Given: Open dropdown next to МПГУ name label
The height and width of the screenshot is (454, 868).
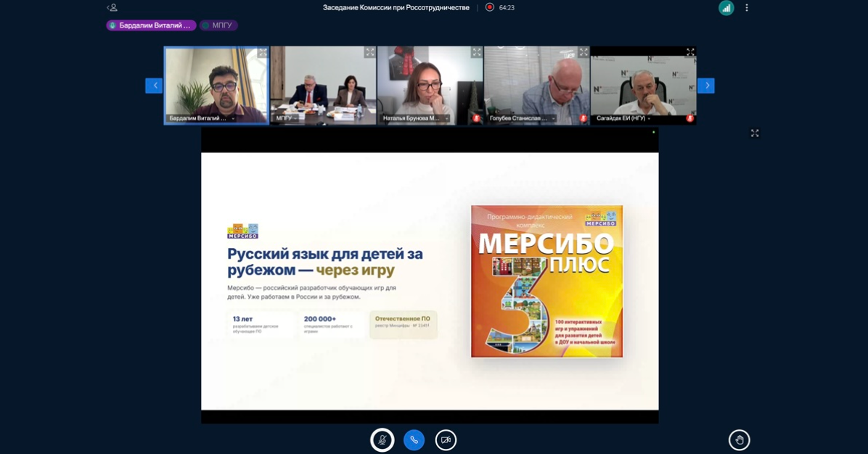Looking at the screenshot, I should tap(296, 118).
